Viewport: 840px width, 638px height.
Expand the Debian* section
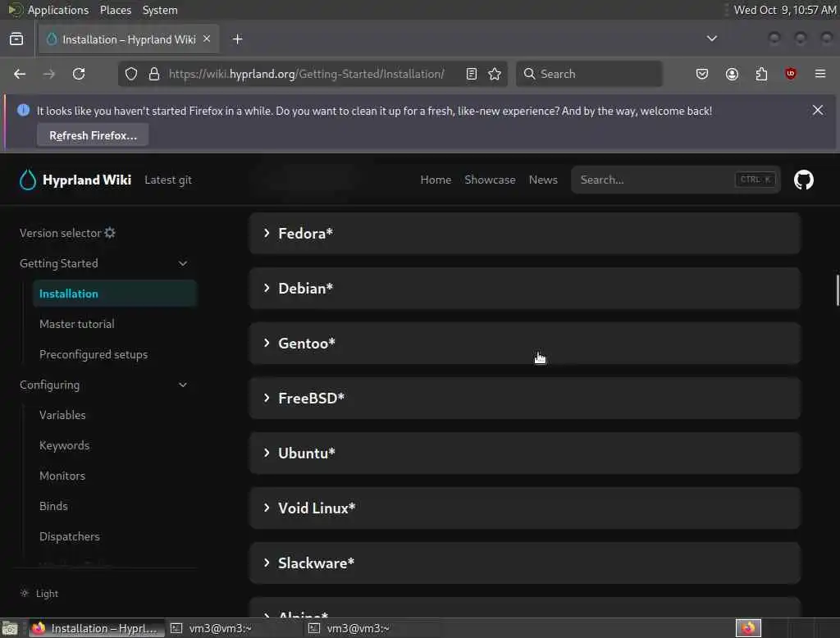click(x=524, y=288)
